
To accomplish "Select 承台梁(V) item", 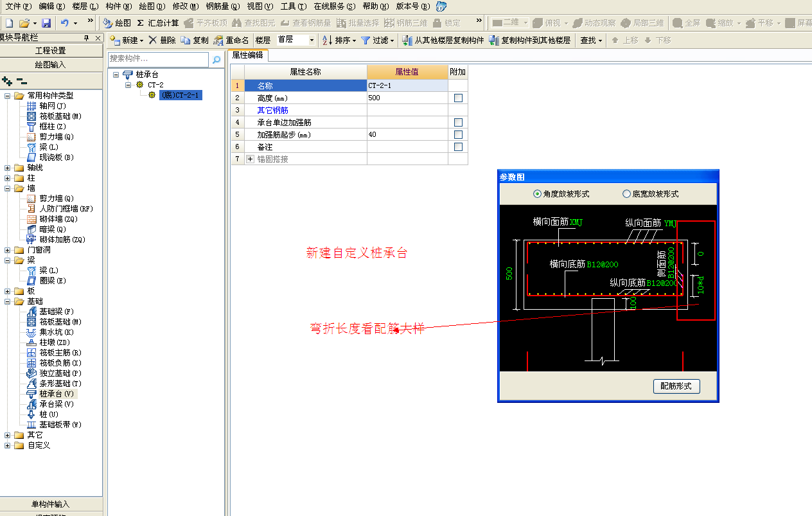I will click(51, 404).
